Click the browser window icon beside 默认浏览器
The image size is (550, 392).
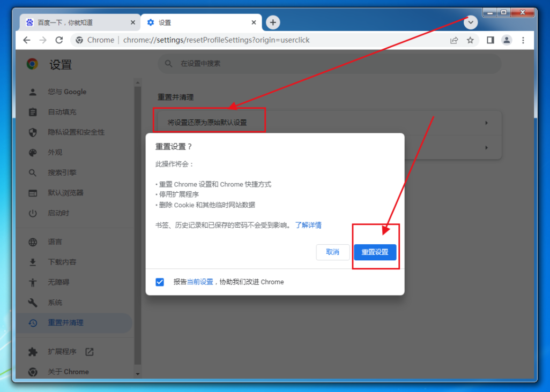pos(33,193)
